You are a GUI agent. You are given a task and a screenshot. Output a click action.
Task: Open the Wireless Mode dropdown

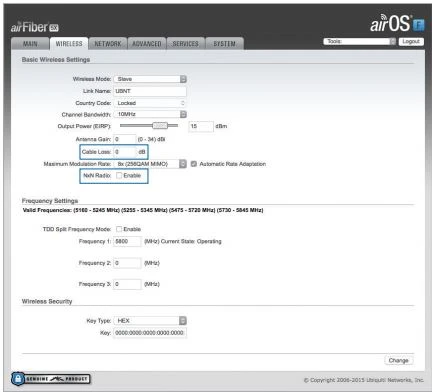click(150, 79)
